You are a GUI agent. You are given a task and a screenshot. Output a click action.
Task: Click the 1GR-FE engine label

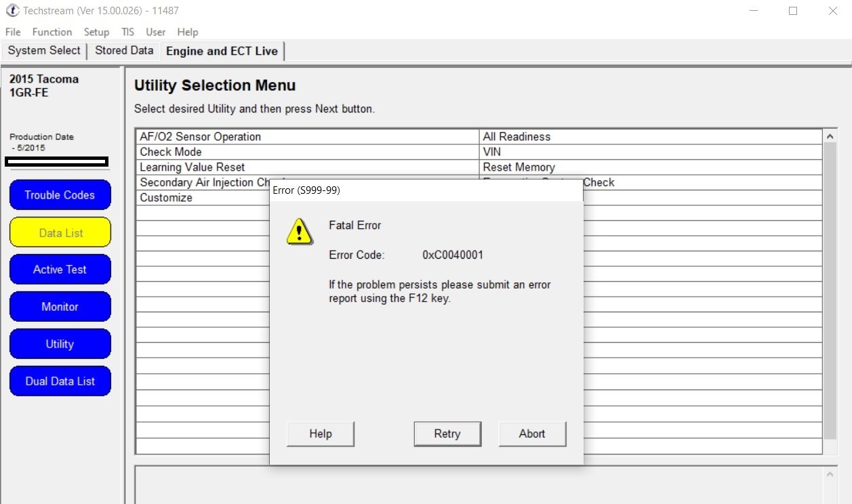(29, 93)
